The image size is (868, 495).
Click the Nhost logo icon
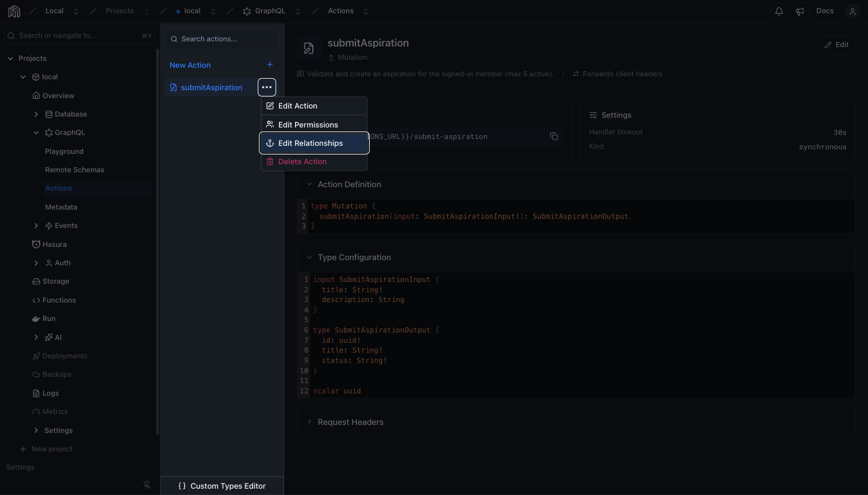[x=14, y=11]
